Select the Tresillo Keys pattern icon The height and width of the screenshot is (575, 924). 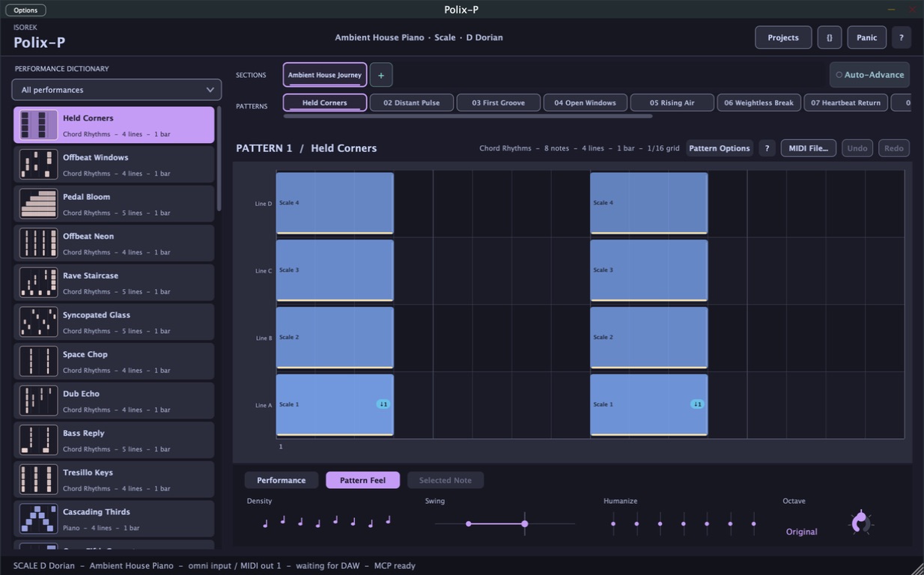click(38, 480)
